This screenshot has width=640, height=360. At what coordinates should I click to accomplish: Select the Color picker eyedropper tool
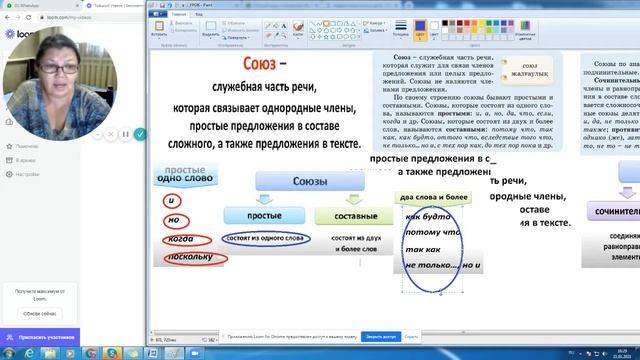[276, 36]
